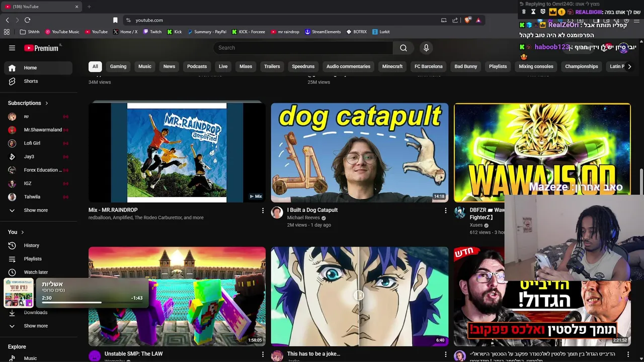Open options menu for Mix - MR.RAINDROP
Screen dimensions: 644x362
tap(263, 211)
